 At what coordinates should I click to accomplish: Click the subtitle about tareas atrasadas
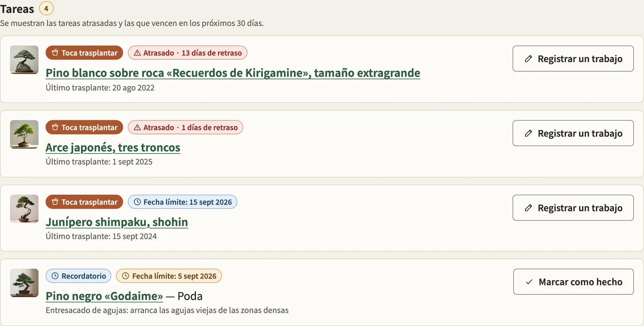(x=132, y=23)
